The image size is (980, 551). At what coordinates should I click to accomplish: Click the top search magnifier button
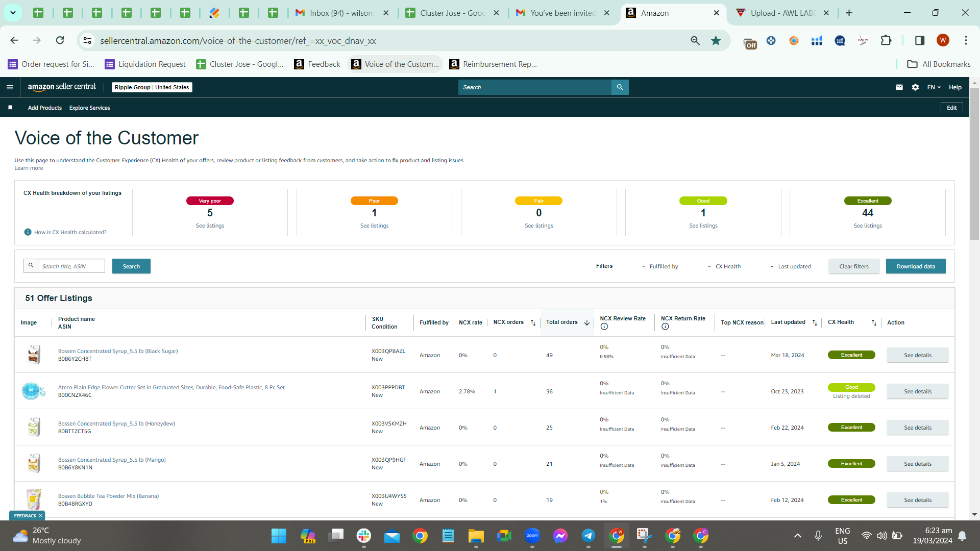point(620,87)
